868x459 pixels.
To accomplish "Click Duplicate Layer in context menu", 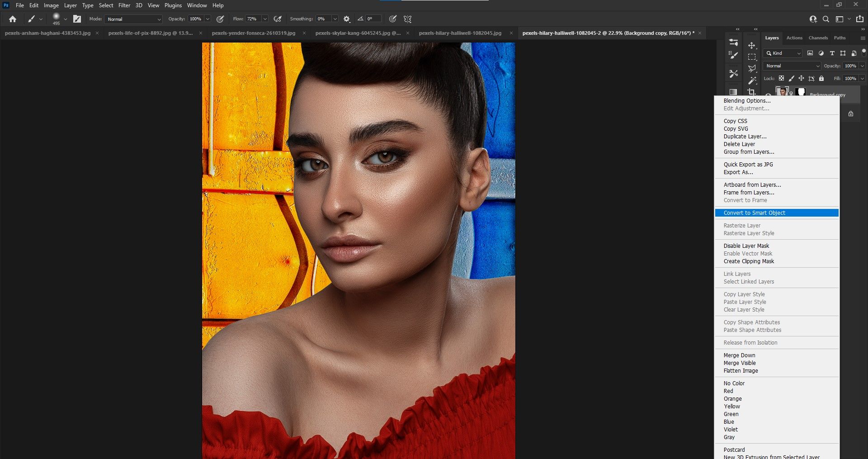I will point(745,137).
